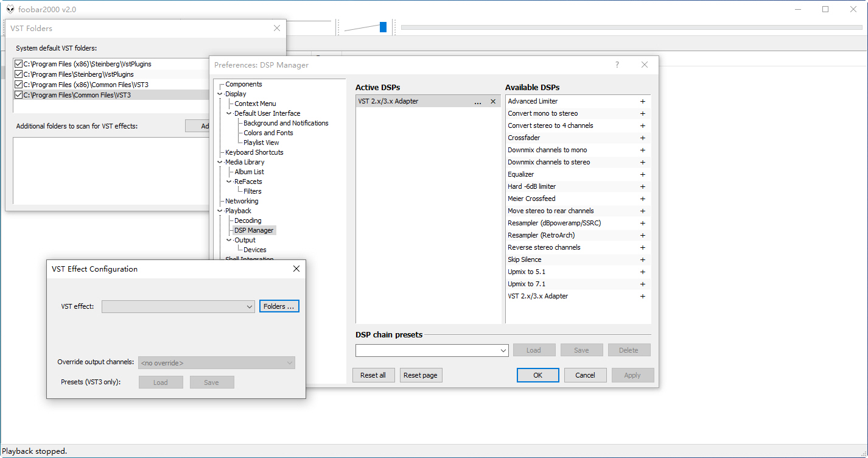The height and width of the screenshot is (458, 868).
Task: Collapse the Media Library tree node
Action: pyautogui.click(x=220, y=162)
